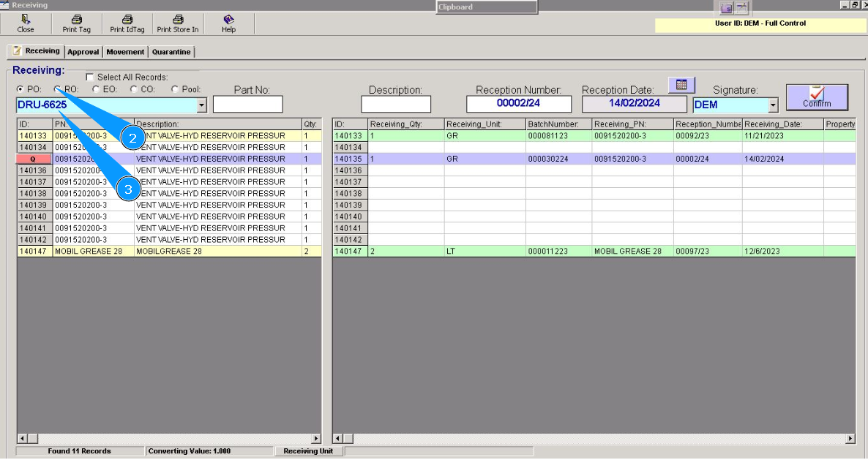Click batch number 000011223 cell
The width and height of the screenshot is (868, 460).
click(558, 252)
